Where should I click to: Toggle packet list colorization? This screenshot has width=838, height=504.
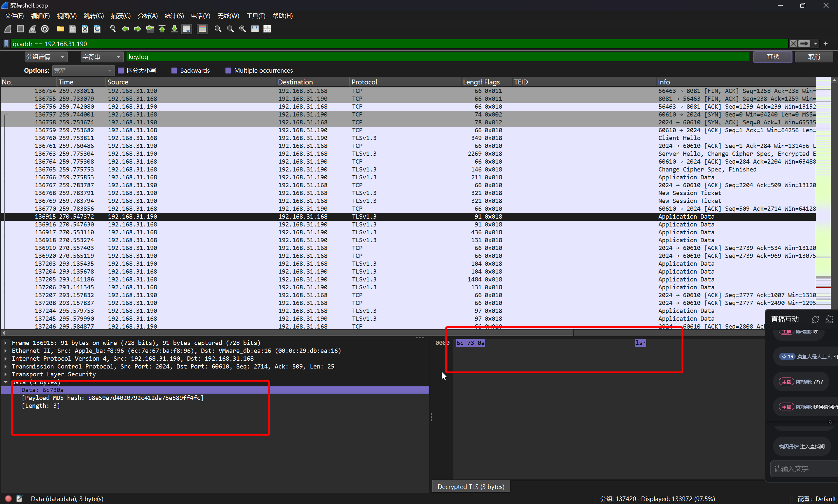click(x=202, y=29)
